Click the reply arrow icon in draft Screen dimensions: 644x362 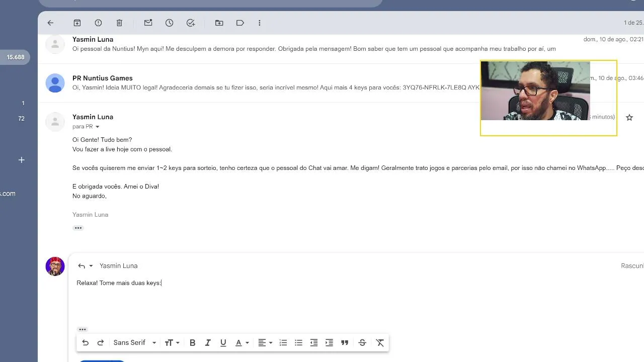(82, 266)
